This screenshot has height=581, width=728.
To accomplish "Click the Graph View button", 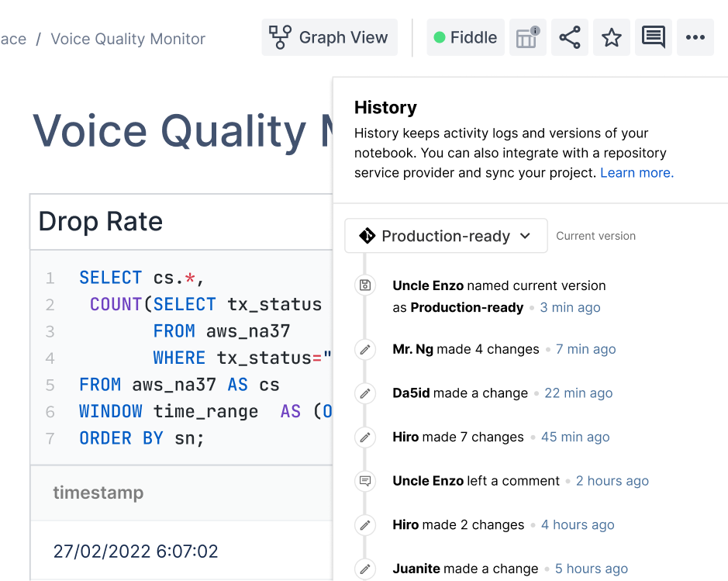I will tap(329, 37).
